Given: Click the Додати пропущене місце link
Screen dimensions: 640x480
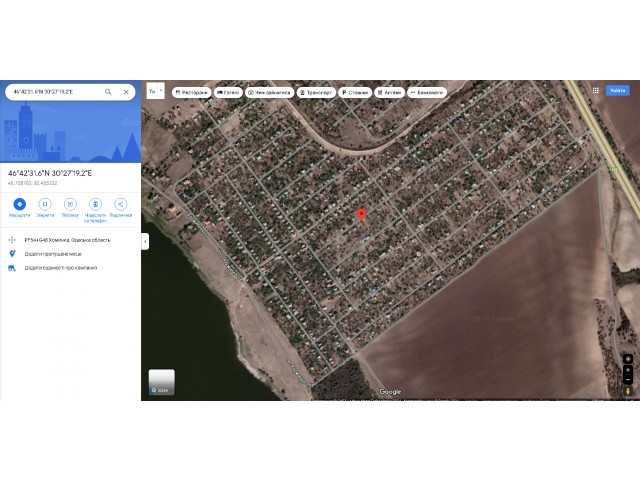Looking at the screenshot, I should tap(53, 254).
